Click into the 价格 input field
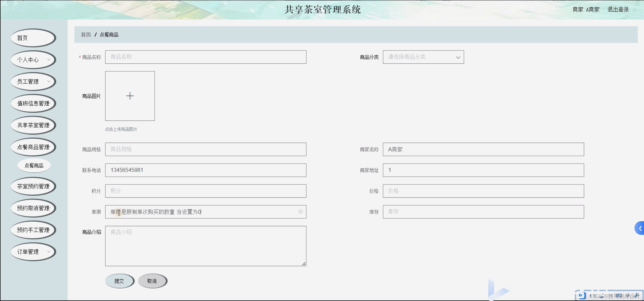 click(x=483, y=191)
